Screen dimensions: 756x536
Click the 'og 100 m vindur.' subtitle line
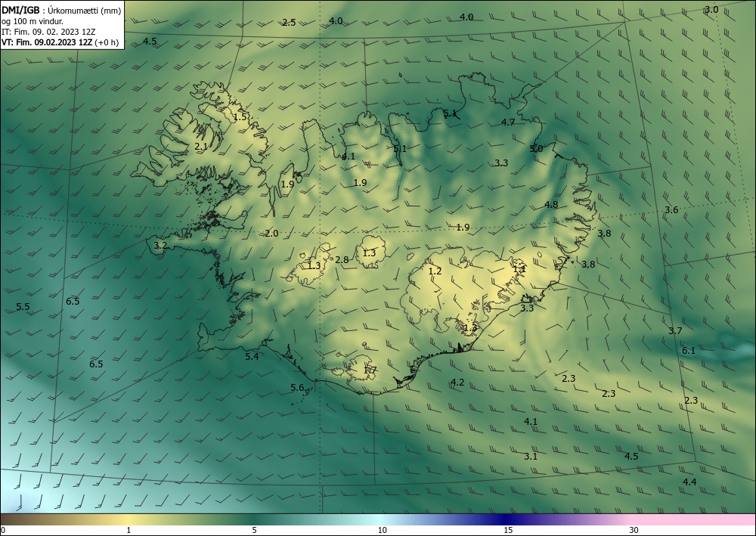pyautogui.click(x=33, y=21)
